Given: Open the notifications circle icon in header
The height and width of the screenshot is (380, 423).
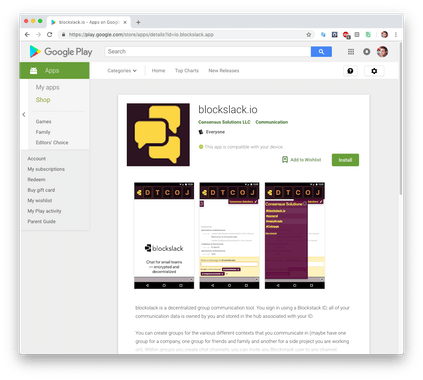Looking at the screenshot, I should [x=367, y=52].
